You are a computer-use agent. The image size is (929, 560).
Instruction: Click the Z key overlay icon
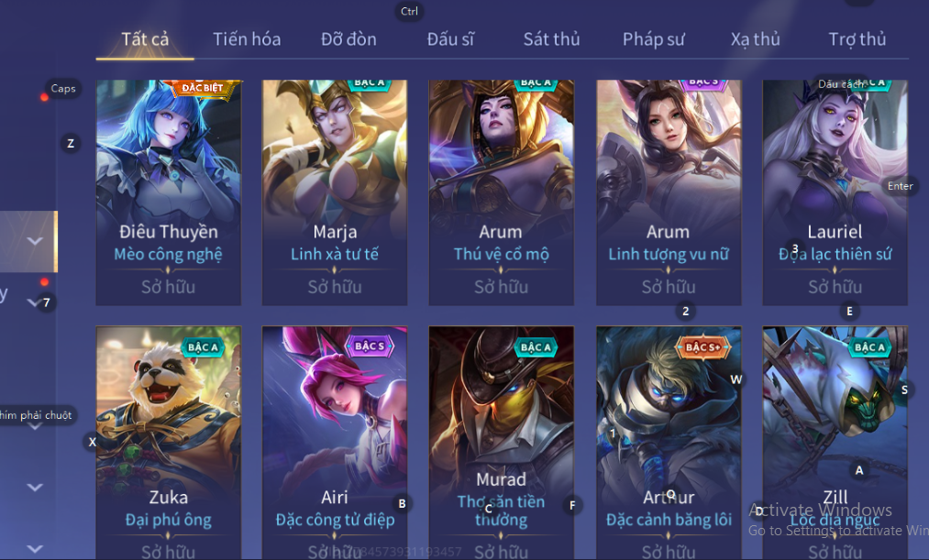[71, 143]
